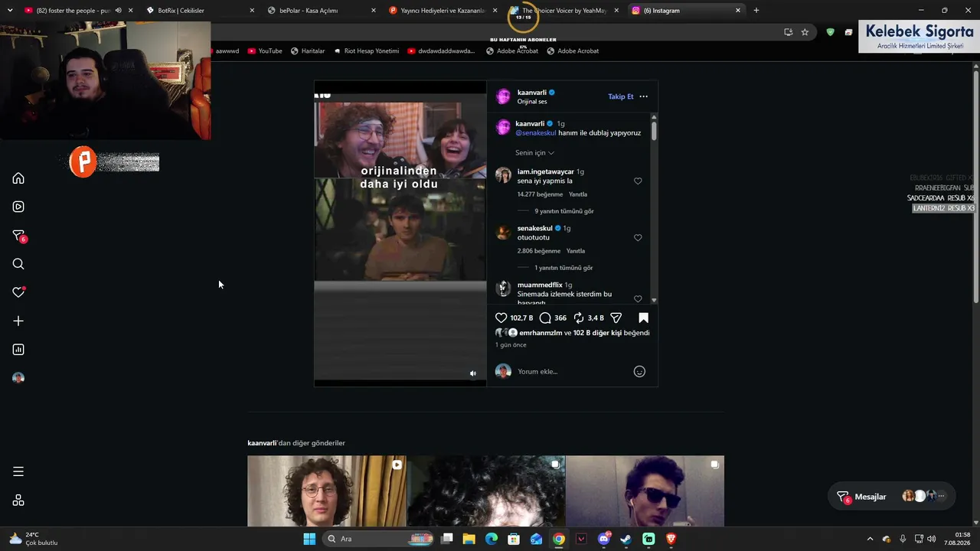This screenshot has width=980, height=551.
Task: Open the curly-haired man with glasses post thumbnail
Action: coord(327,491)
